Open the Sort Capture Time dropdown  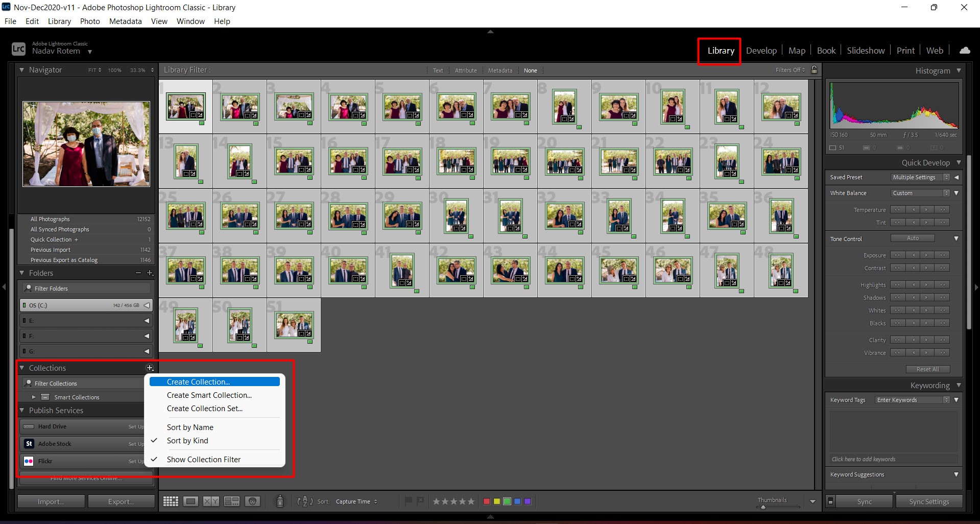[x=356, y=502]
